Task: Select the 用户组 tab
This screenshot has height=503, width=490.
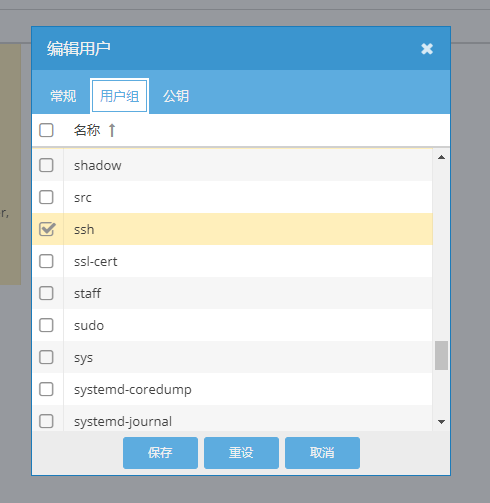Action: [x=120, y=96]
